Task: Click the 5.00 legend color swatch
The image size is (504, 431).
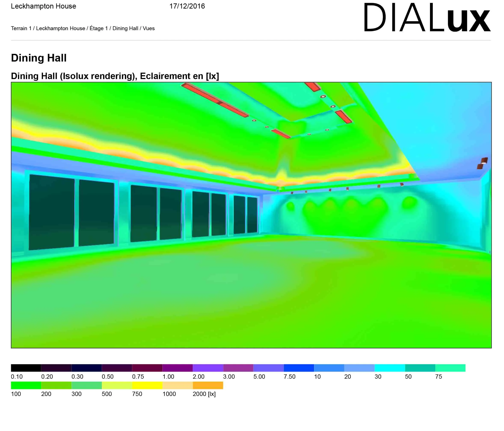Action: pyautogui.click(x=268, y=368)
